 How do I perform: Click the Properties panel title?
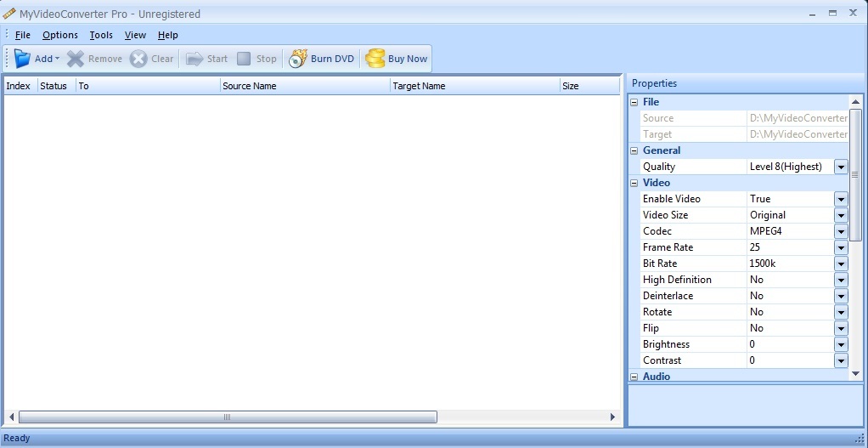654,83
